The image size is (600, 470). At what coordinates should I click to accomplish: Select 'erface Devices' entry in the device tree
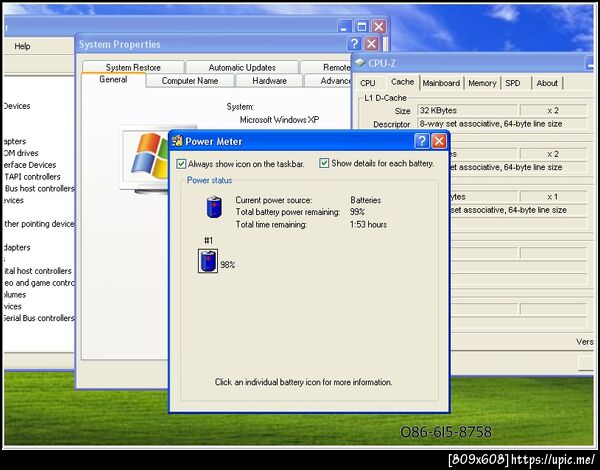[x=29, y=165]
